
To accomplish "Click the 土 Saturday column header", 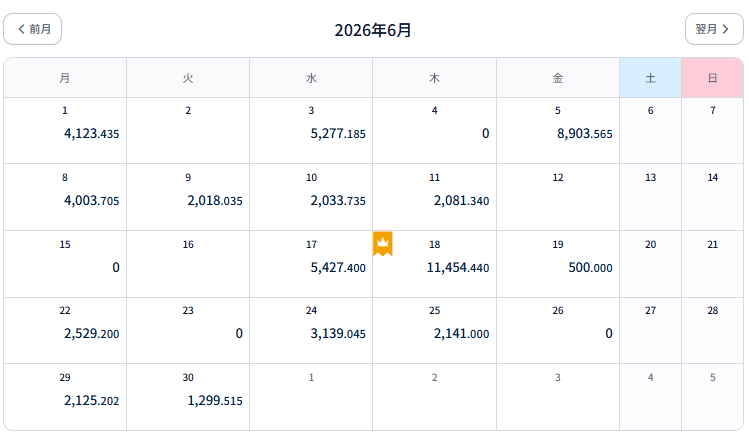I will coord(651,78).
